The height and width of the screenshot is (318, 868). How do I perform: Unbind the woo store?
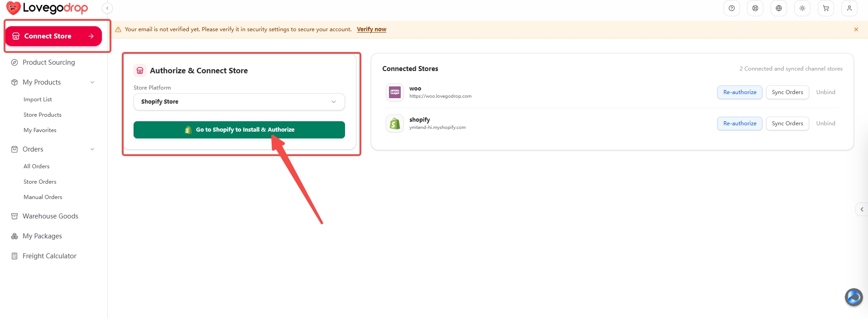tap(825, 92)
